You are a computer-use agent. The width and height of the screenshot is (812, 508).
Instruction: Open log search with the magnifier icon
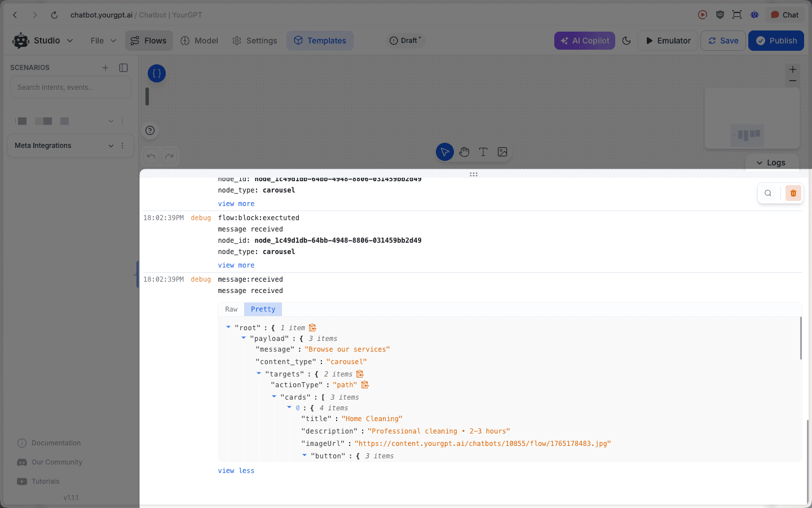tap(768, 192)
